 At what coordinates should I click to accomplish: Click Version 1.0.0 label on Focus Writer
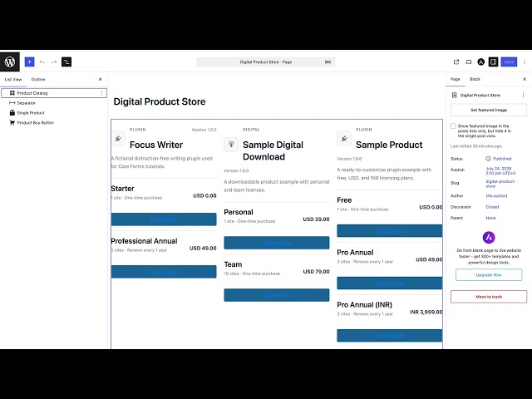point(204,130)
